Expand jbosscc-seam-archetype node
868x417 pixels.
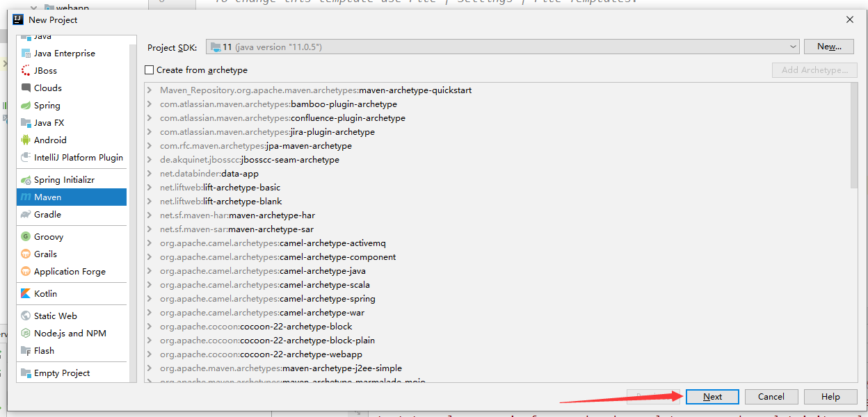[150, 160]
